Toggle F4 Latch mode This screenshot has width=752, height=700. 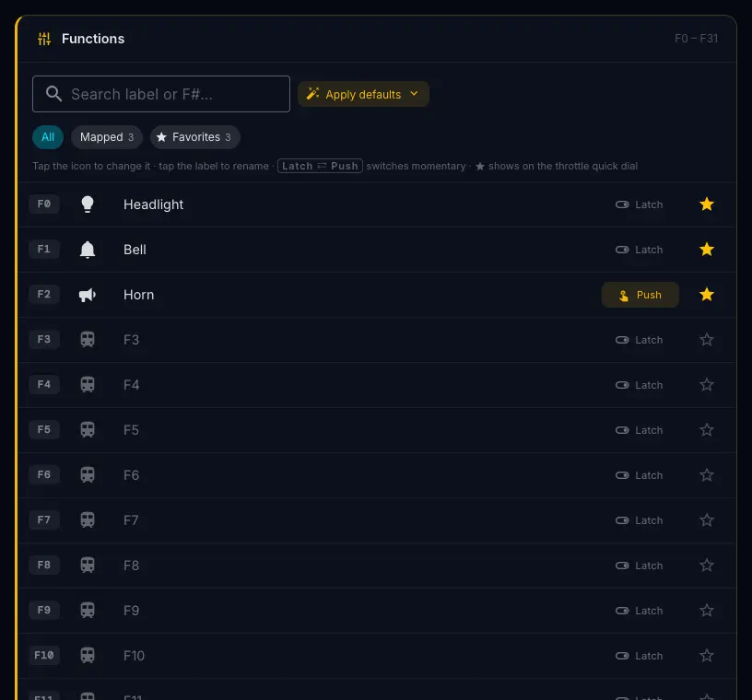pyautogui.click(x=640, y=384)
